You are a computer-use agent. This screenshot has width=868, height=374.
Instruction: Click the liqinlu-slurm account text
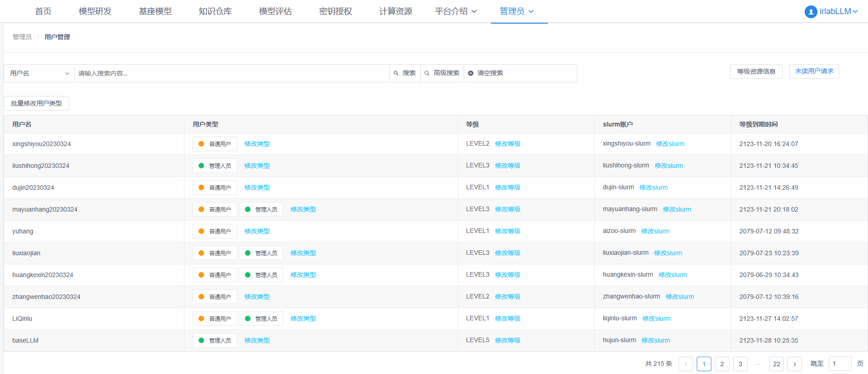[x=620, y=318]
